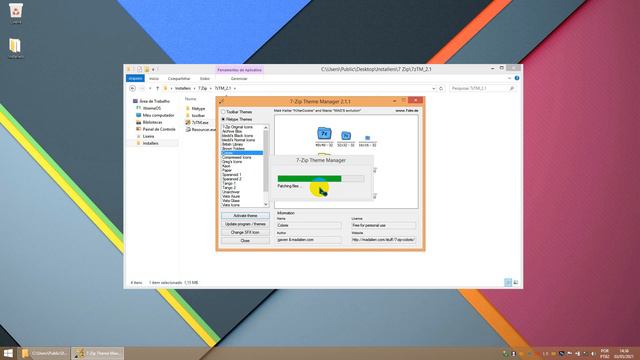The image size is (640, 360).
Task: Select the 48x48 preview icon
Action: tap(324, 133)
